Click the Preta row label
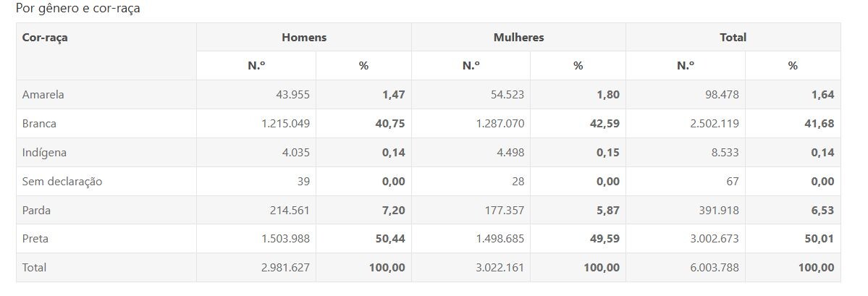This screenshot has height=296, width=868. [x=35, y=239]
